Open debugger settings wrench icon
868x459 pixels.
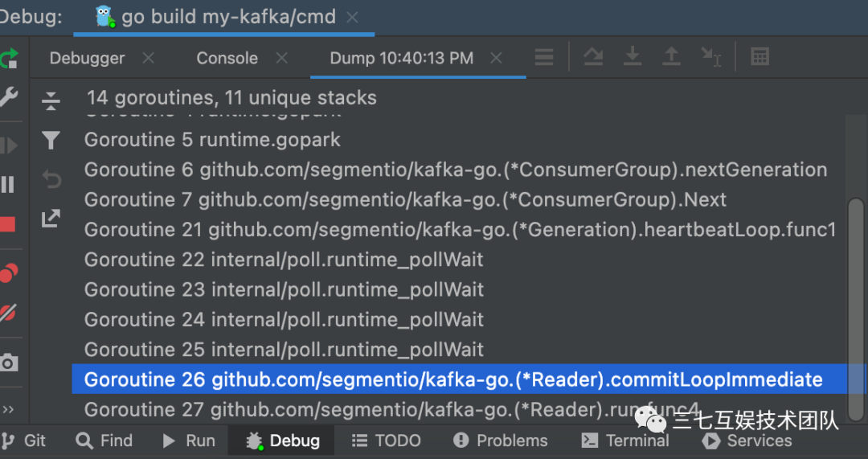[8, 97]
